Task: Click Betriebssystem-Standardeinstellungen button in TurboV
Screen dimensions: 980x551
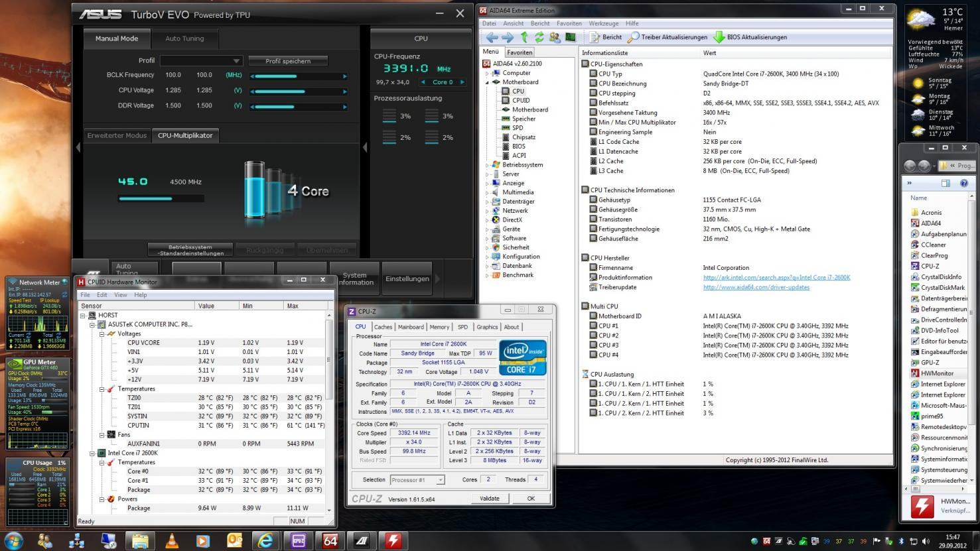Action: 190,250
